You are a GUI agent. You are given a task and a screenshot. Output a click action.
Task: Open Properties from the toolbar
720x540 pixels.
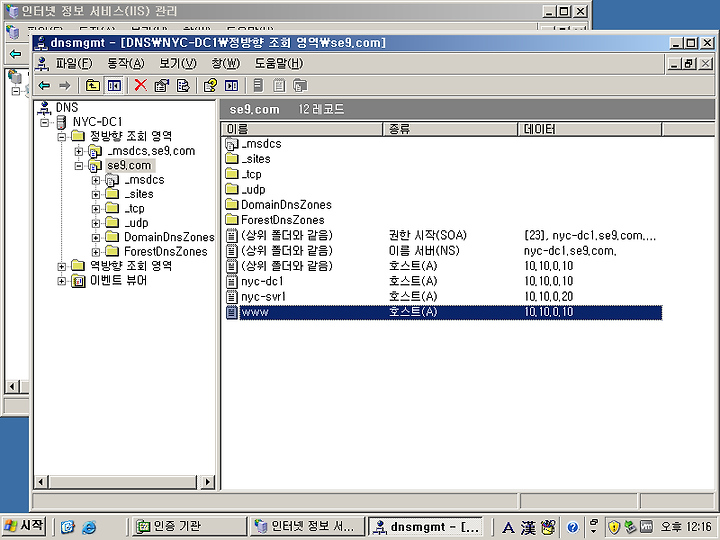162,85
